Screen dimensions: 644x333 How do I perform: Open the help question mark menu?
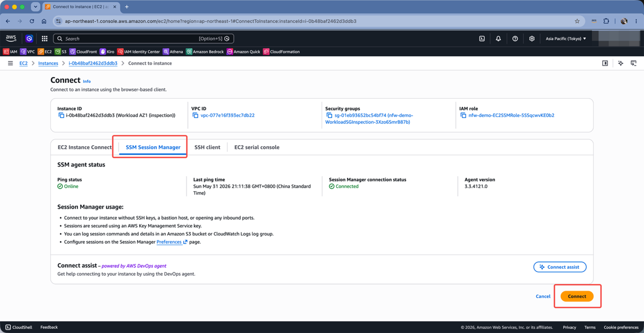pyautogui.click(x=515, y=38)
